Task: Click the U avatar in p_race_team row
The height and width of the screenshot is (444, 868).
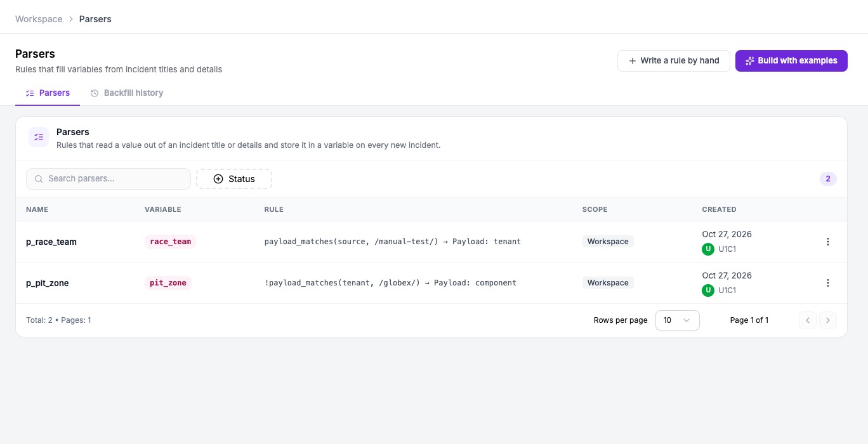Action: [708, 249]
